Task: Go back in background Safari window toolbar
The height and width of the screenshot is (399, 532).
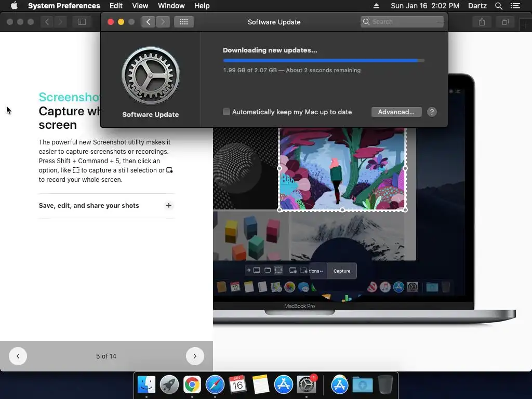Action: 47,22
